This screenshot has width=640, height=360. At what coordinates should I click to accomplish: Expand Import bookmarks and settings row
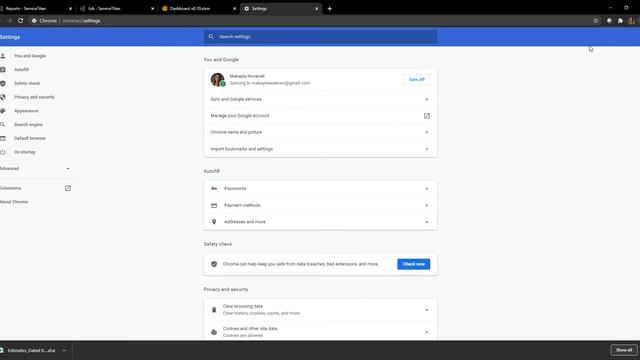click(427, 149)
